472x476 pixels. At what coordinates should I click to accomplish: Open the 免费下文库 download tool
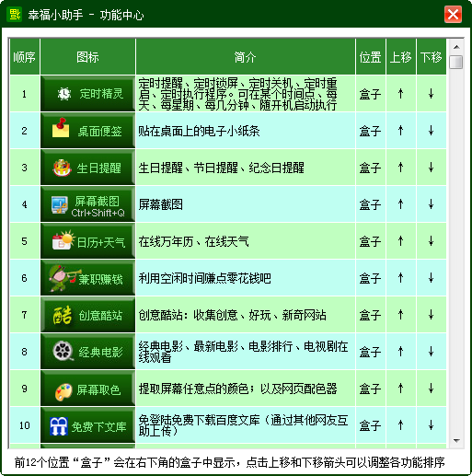click(87, 425)
